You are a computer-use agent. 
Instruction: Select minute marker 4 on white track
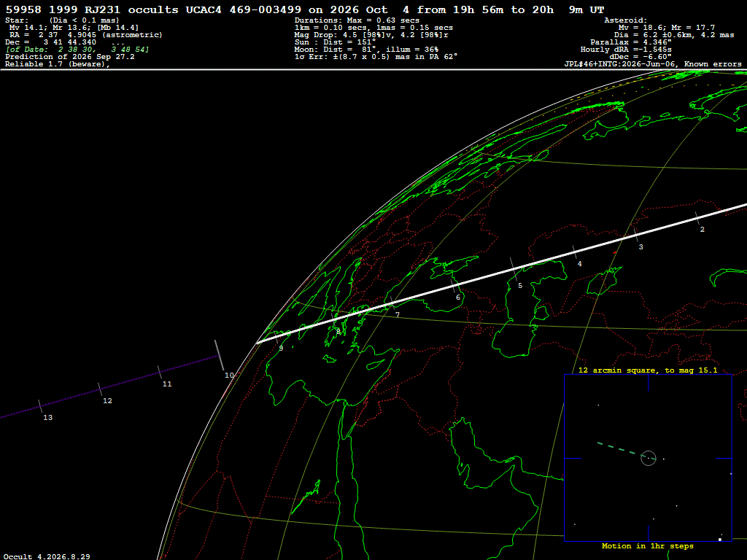(579, 263)
